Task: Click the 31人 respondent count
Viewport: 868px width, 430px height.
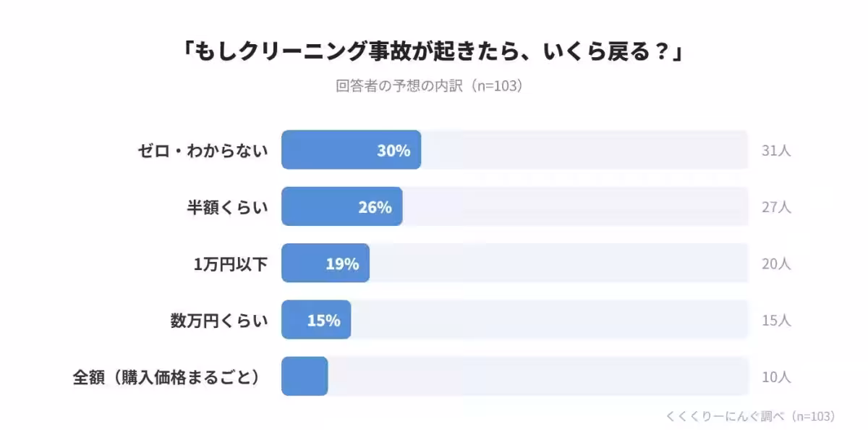Action: tap(776, 151)
